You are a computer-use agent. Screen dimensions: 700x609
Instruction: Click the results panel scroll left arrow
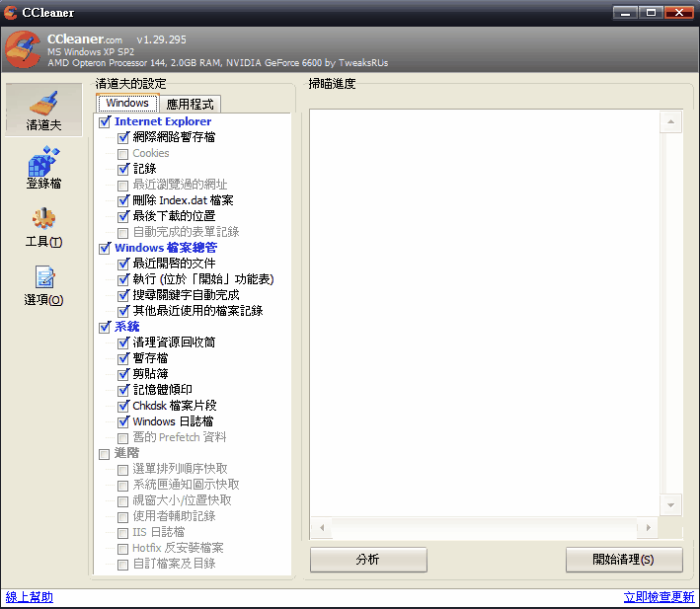coord(322,528)
